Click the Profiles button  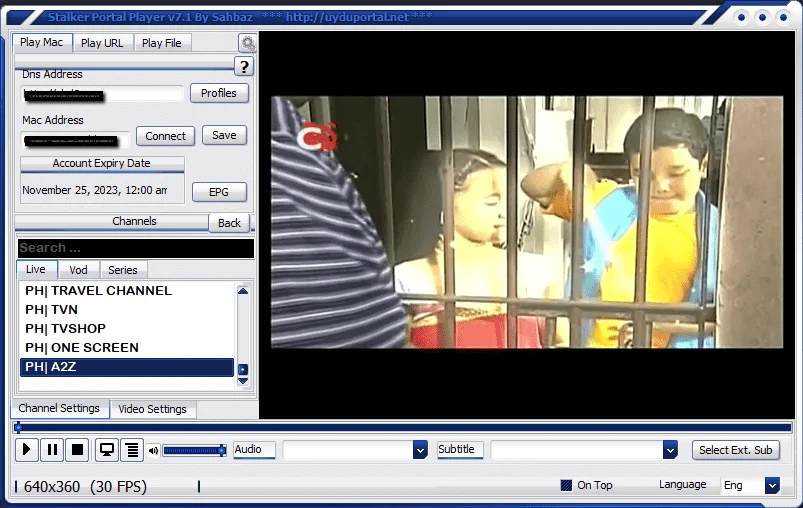219,93
